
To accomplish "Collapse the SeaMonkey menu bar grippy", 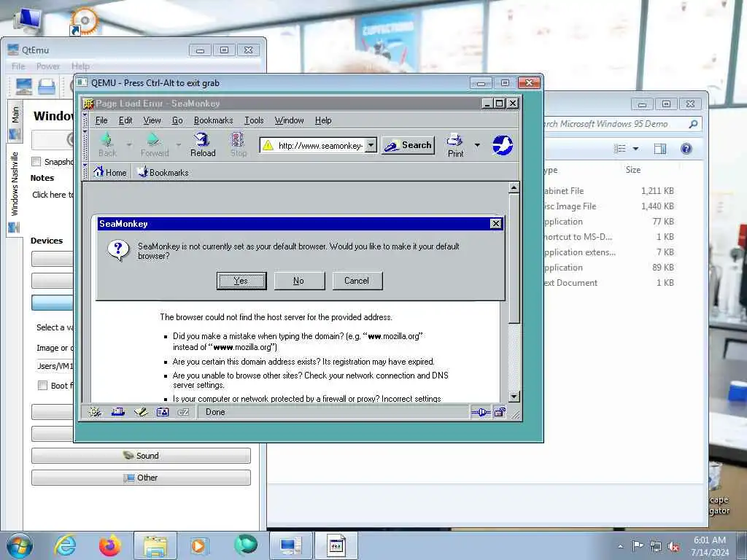I will (85, 120).
